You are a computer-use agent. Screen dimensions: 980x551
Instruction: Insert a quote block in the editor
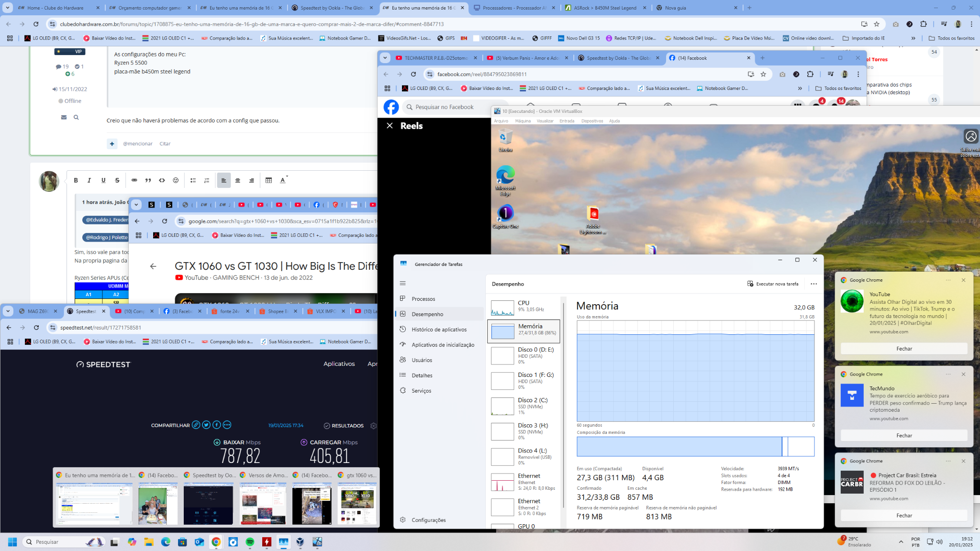pyautogui.click(x=148, y=180)
